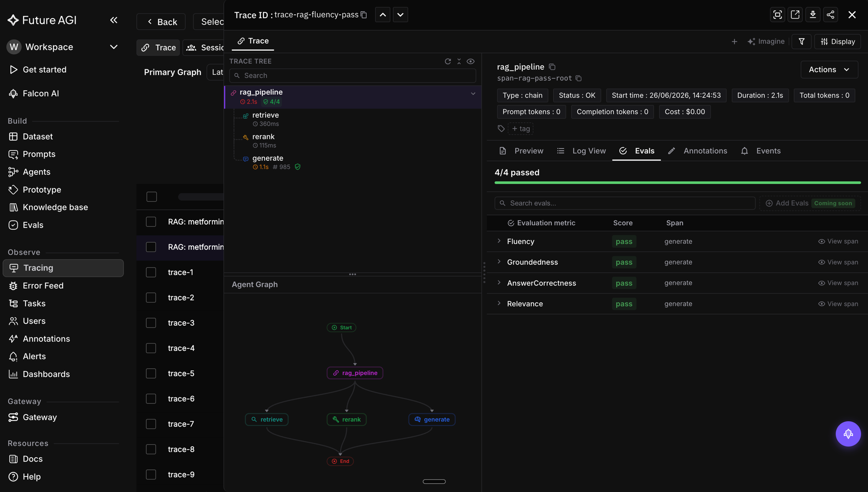
Task: Copy the trace ID to clipboard
Action: coord(364,15)
